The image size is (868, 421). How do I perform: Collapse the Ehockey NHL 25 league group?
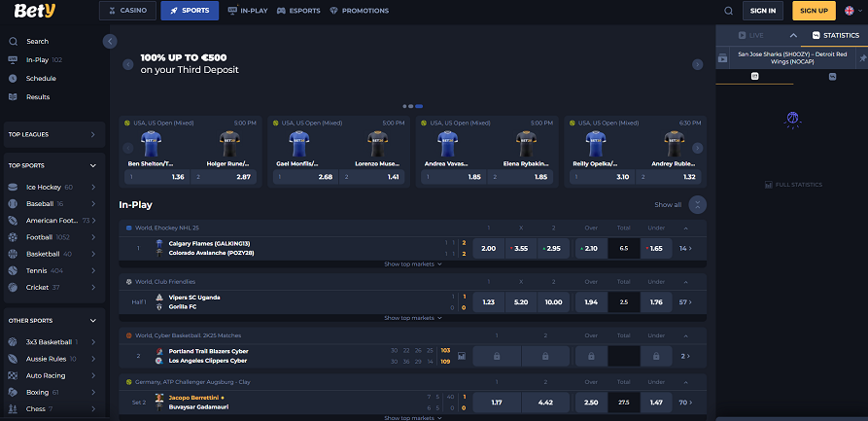click(686, 228)
